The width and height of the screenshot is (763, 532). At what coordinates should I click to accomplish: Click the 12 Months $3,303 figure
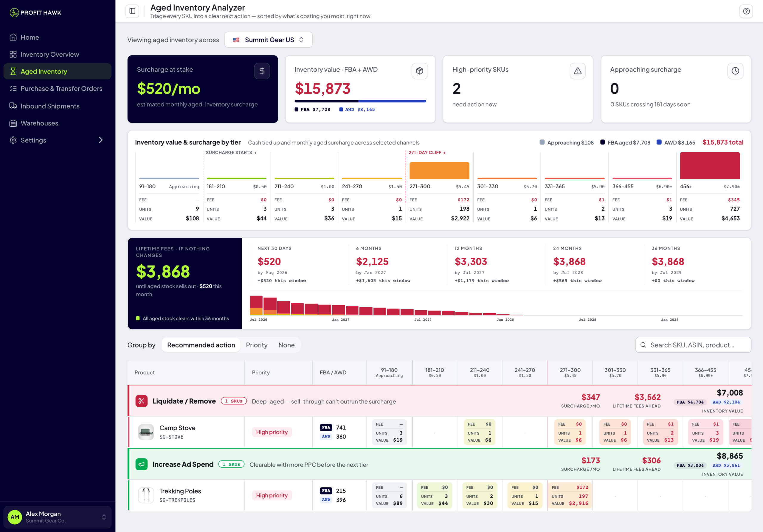(x=471, y=261)
